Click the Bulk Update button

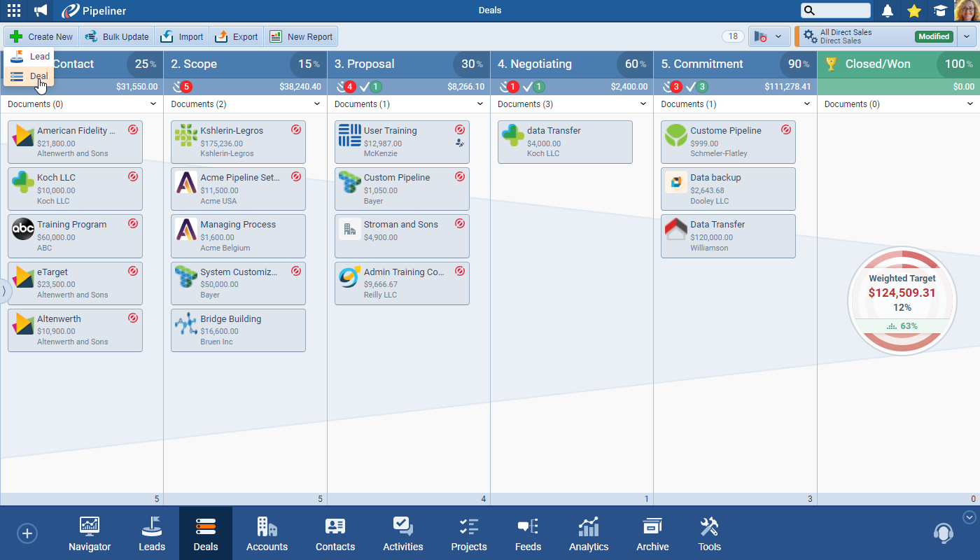click(117, 37)
